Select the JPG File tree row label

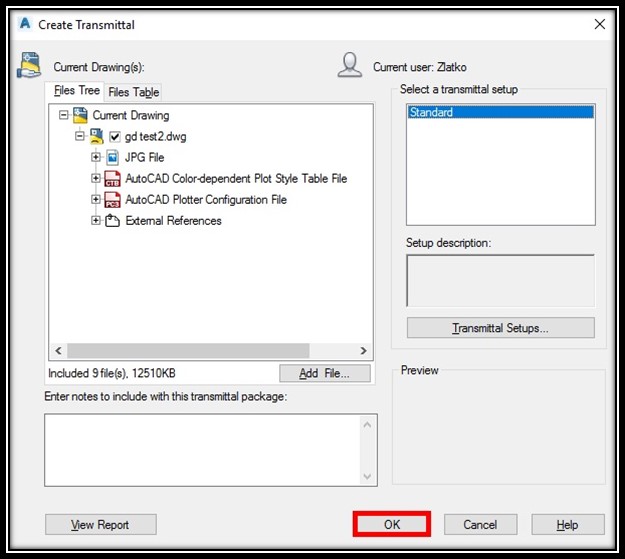click(144, 157)
